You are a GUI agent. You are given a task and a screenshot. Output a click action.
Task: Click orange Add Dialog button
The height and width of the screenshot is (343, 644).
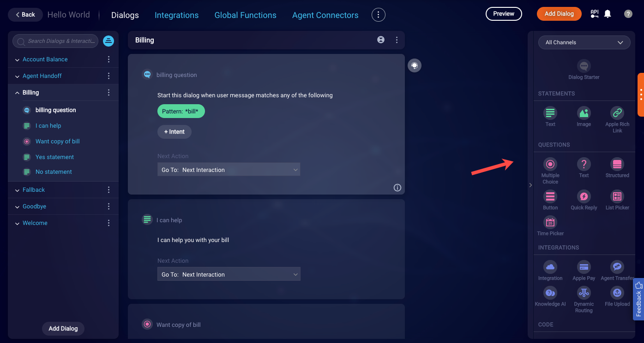coord(559,14)
